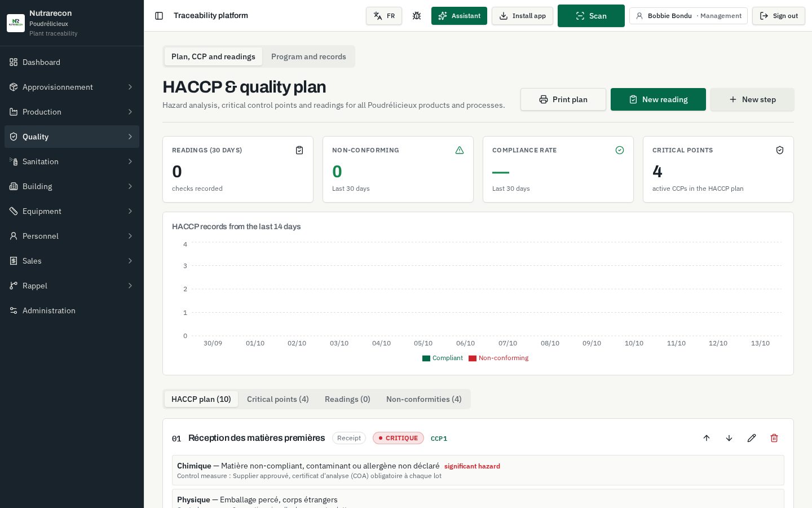Click the bug report icon
This screenshot has width=812, height=508.
tap(417, 16)
